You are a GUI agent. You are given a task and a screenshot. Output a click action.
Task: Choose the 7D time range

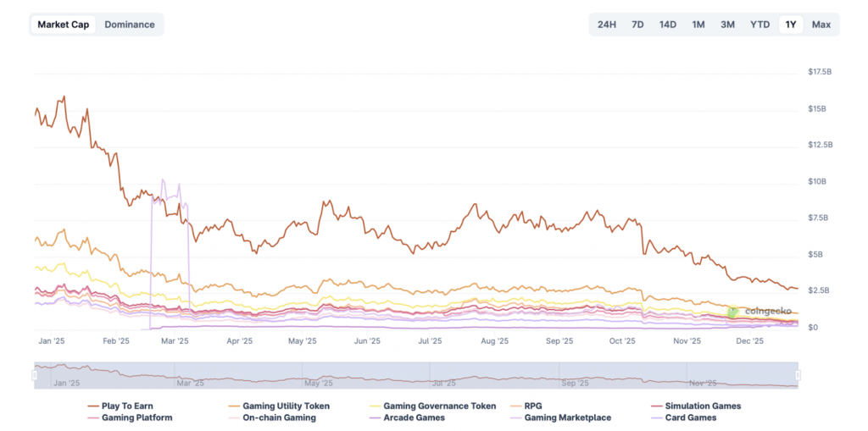click(x=637, y=25)
